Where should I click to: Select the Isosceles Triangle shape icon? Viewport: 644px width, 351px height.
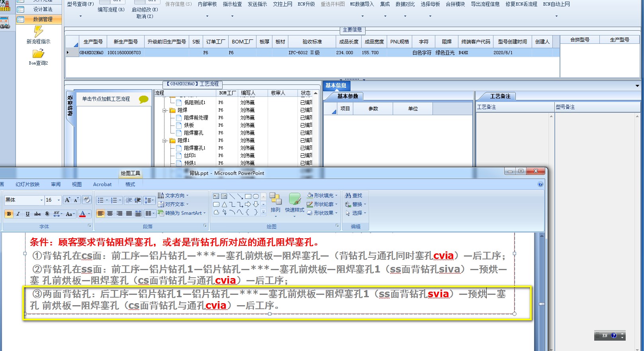(224, 204)
